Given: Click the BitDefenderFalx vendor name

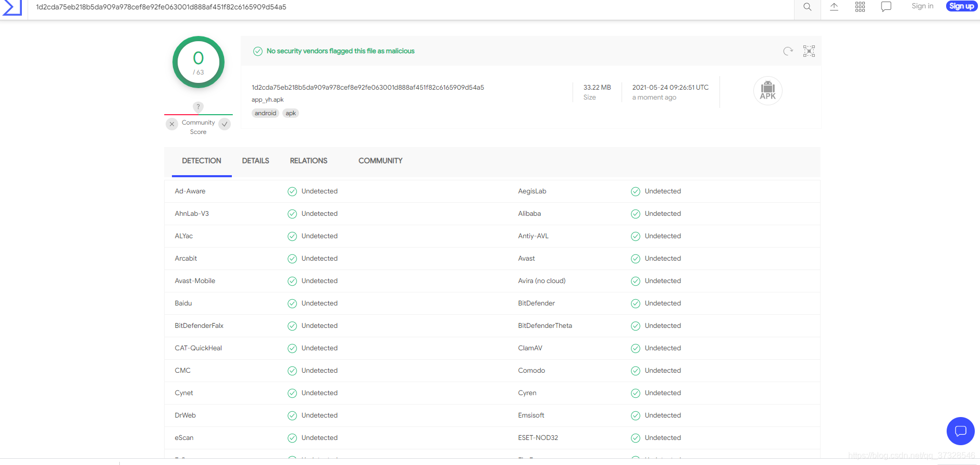Looking at the screenshot, I should click(199, 326).
